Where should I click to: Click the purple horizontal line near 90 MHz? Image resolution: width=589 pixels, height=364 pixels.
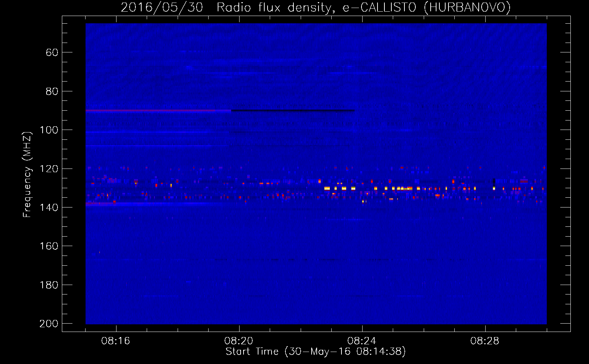(x=158, y=110)
